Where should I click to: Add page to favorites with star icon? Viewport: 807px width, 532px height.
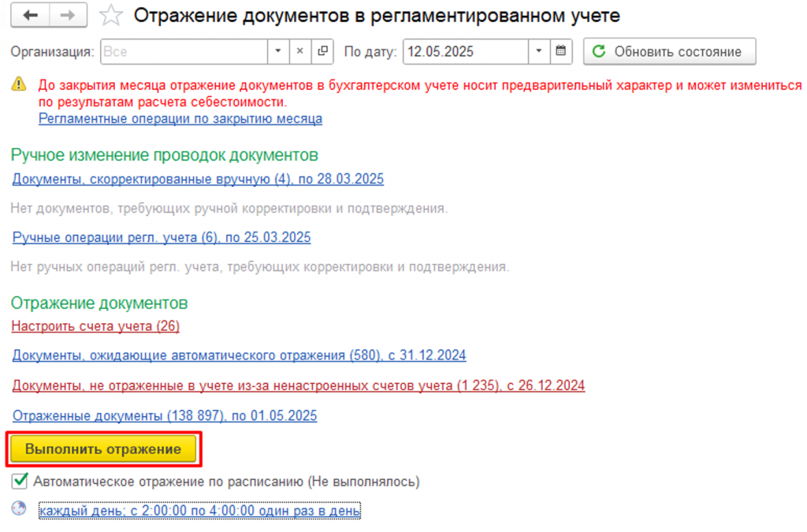pos(110,16)
